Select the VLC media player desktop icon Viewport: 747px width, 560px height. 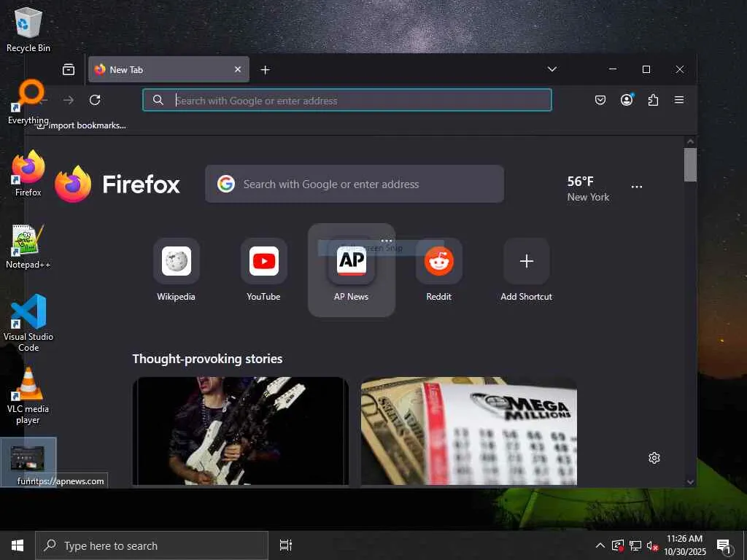[x=28, y=396]
